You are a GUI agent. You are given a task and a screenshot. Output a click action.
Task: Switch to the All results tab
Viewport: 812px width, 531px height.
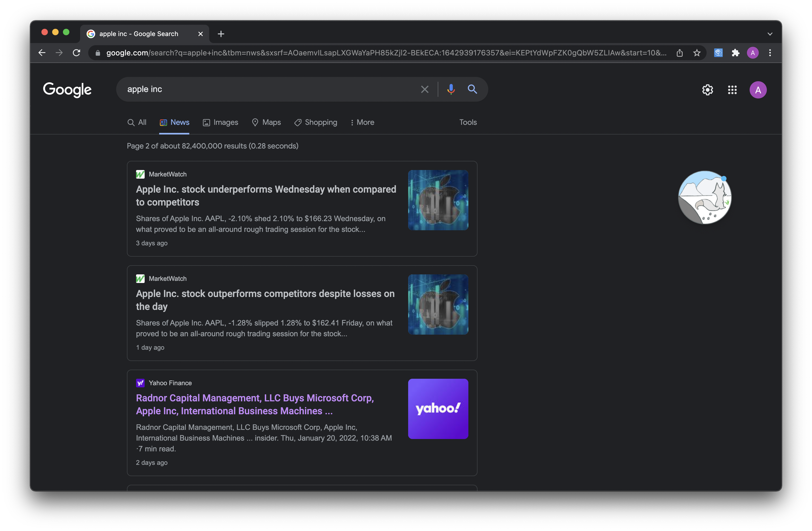coord(137,122)
